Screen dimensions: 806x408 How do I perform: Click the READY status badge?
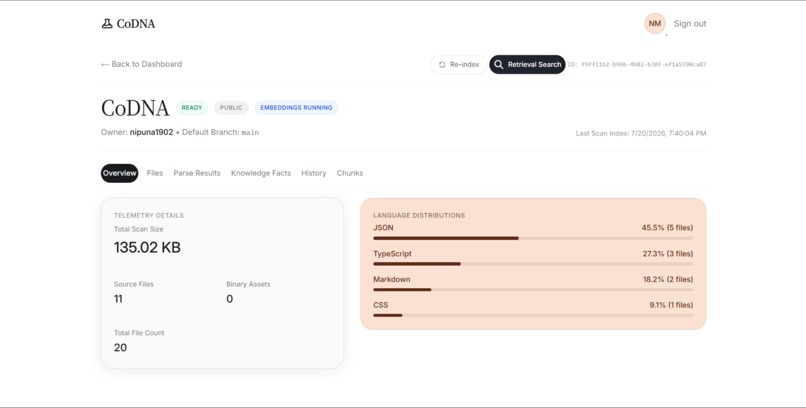pos(192,108)
